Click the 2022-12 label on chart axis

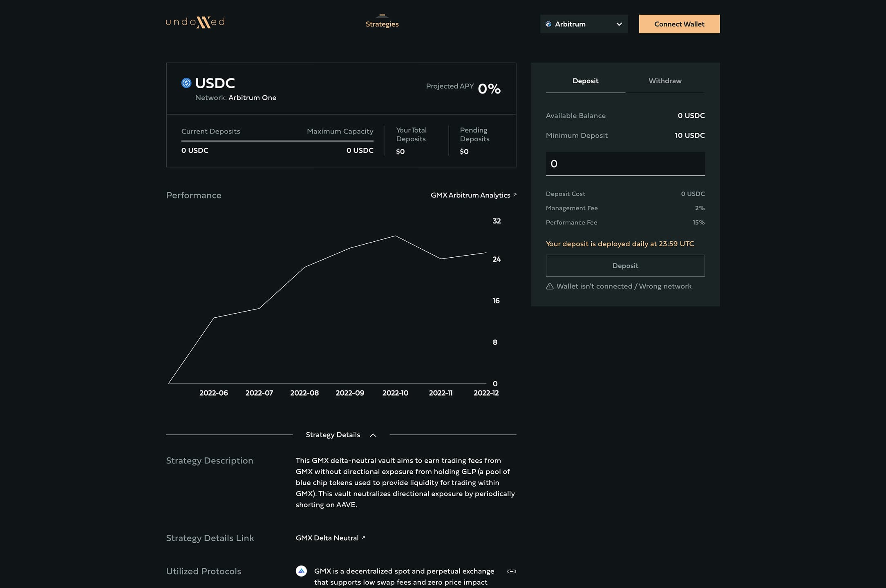(486, 393)
